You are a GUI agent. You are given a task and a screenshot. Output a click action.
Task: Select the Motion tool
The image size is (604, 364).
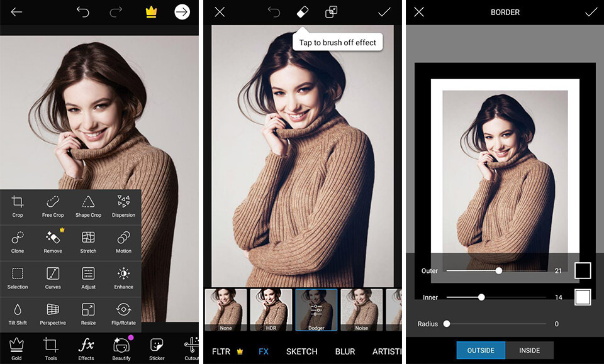click(123, 238)
